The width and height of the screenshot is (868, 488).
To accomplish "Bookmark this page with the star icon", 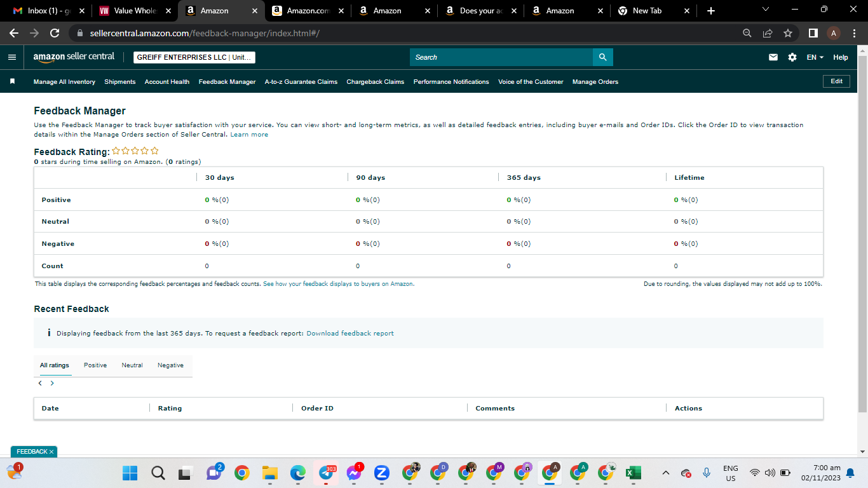I will point(788,33).
